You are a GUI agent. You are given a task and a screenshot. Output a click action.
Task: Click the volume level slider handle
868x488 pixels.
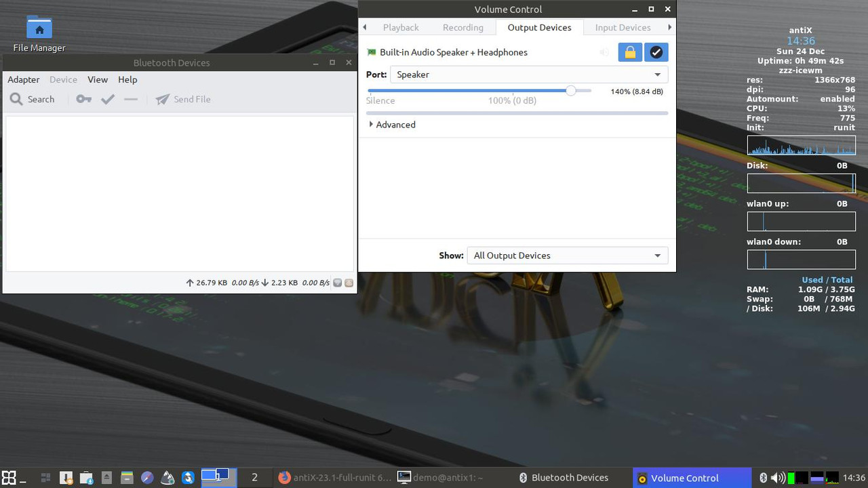tap(571, 90)
